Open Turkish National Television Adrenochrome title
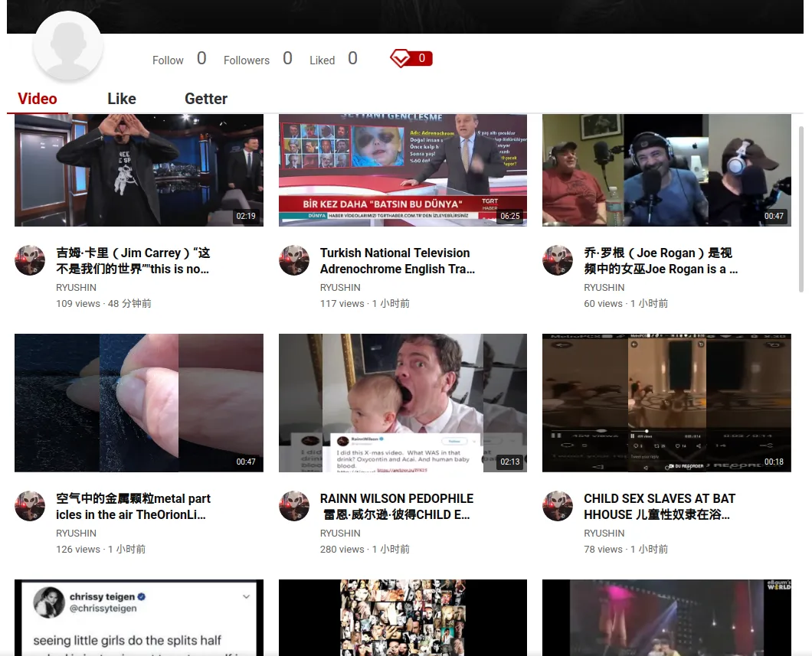This screenshot has width=812, height=656. [398, 261]
